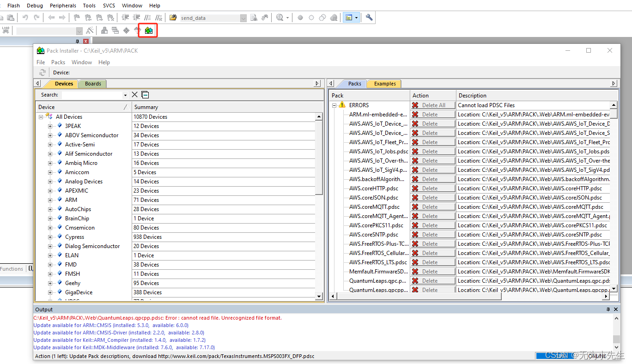Expand the ARM vendor node
The width and height of the screenshot is (632, 364).
click(x=50, y=200)
